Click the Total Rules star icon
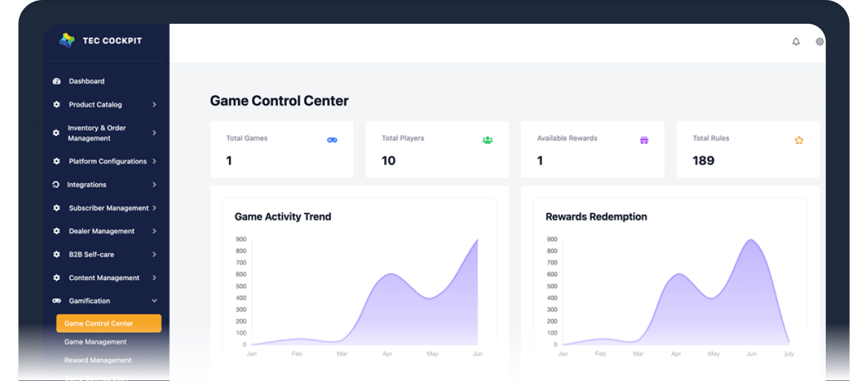 (798, 140)
